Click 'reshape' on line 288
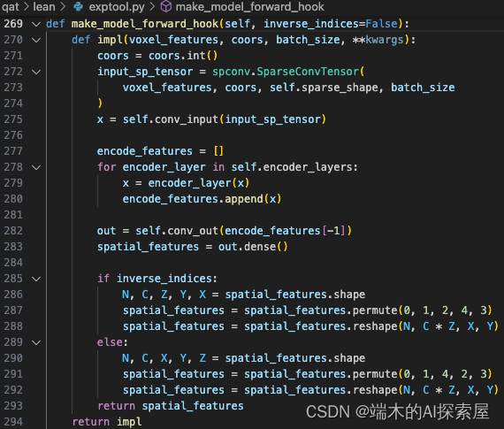Screen dimensions: 504x429 pos(375,326)
